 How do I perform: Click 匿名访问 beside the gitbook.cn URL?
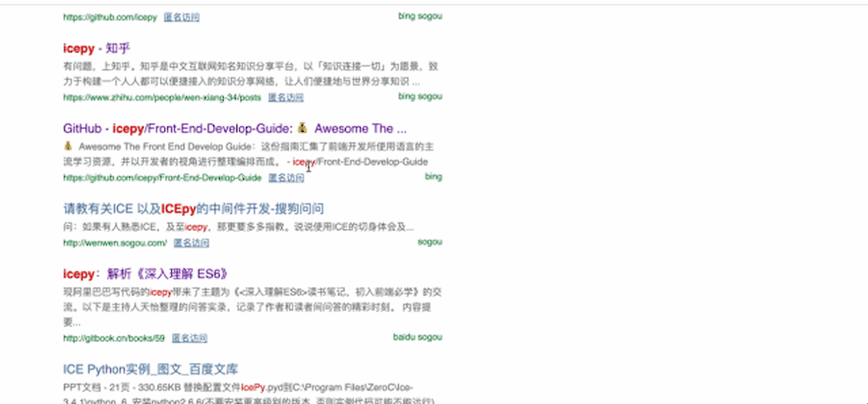[x=189, y=338]
